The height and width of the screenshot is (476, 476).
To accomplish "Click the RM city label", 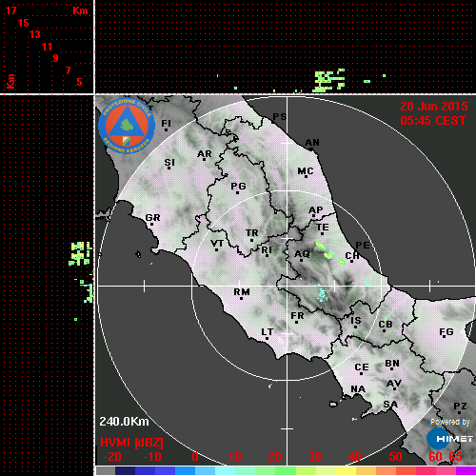I will [x=242, y=292].
